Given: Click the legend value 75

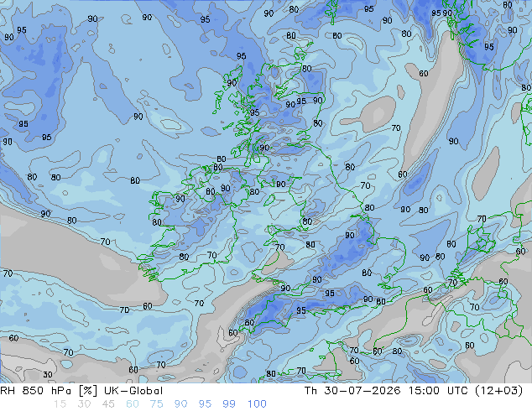Looking at the screenshot, I should pyautogui.click(x=156, y=404).
